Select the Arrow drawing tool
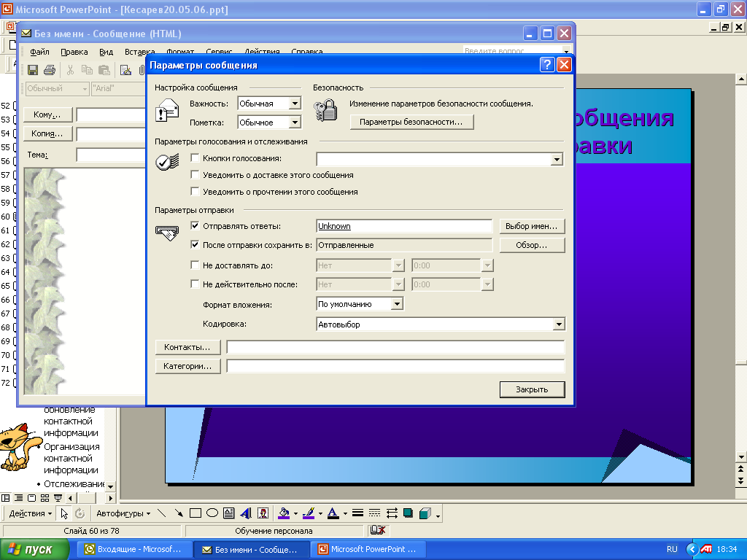 coord(179,513)
